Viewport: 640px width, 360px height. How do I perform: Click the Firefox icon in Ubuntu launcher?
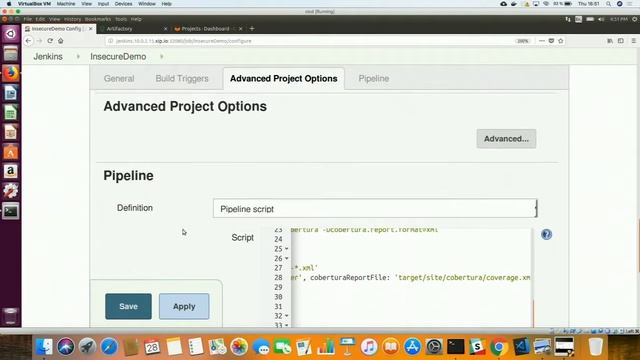tap(11, 73)
